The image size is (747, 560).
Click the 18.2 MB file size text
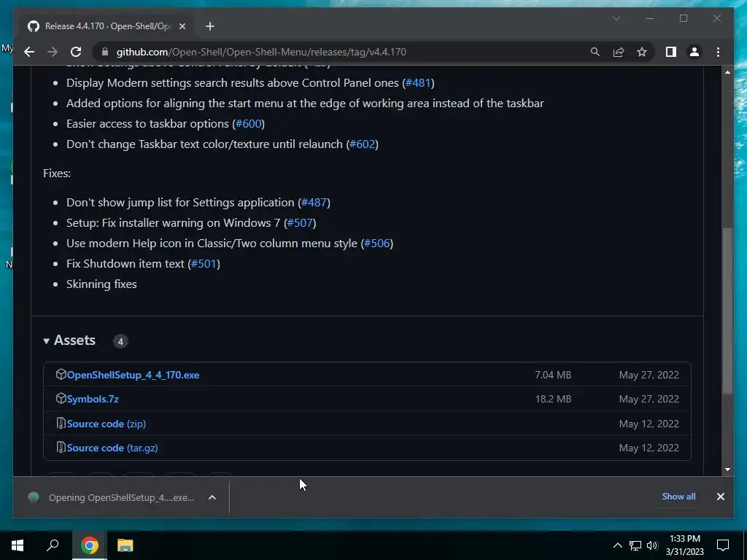553,399
